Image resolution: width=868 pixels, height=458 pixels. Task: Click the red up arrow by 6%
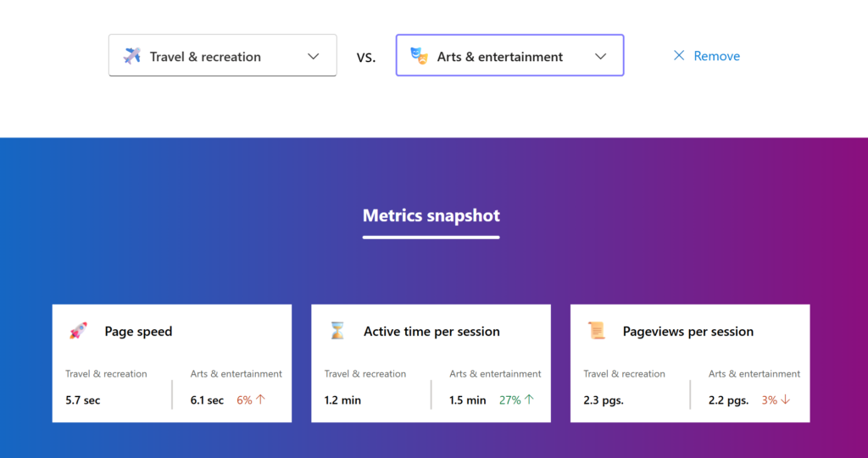tap(260, 399)
